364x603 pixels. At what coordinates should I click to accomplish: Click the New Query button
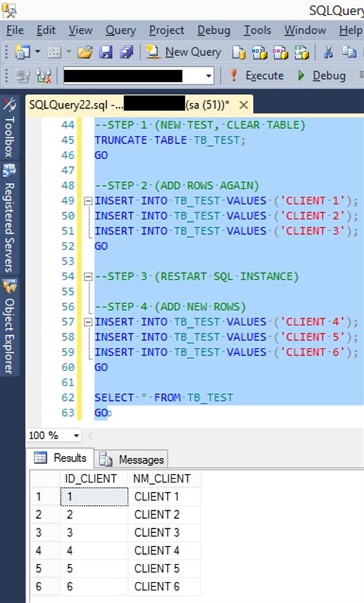[x=183, y=52]
